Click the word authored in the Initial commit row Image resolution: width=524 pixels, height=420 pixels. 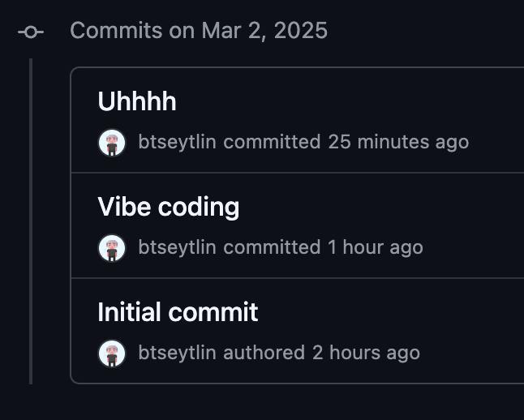tap(264, 353)
